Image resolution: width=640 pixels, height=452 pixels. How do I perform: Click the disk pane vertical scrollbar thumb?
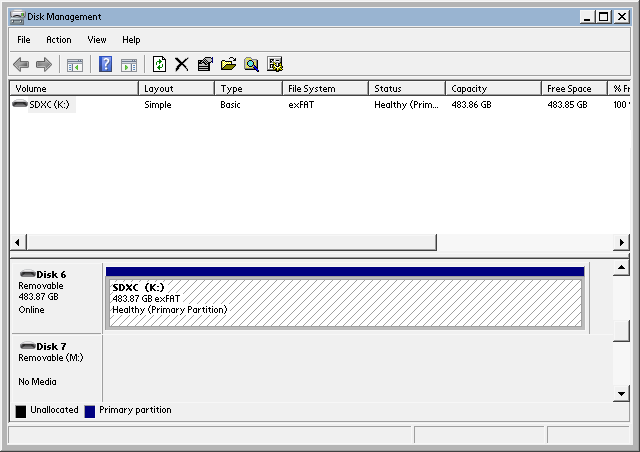click(x=621, y=331)
